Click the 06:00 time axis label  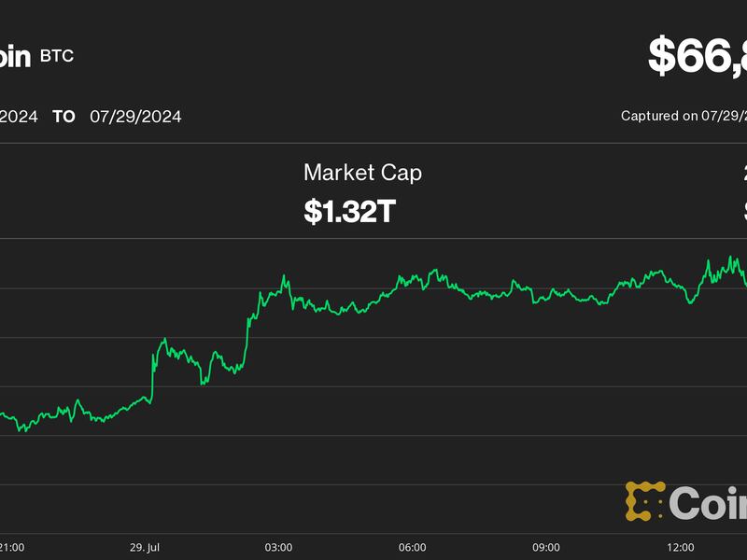pos(412,547)
